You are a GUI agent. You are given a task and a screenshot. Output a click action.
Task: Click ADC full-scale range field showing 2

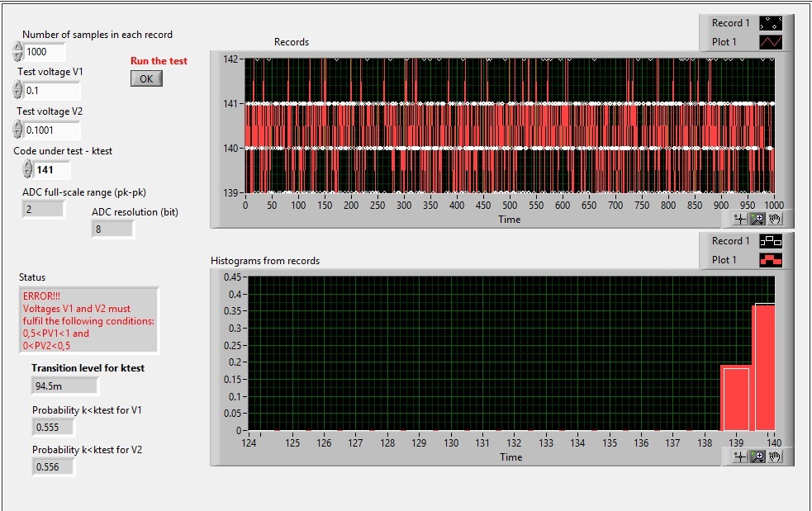[x=44, y=209]
